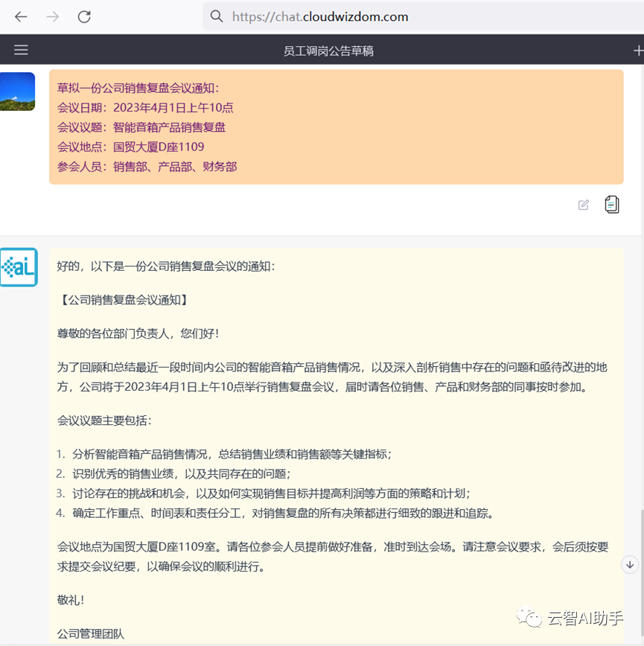Click the paragraph starting 会议地点为国贸大厦D座1109室

(x=333, y=557)
